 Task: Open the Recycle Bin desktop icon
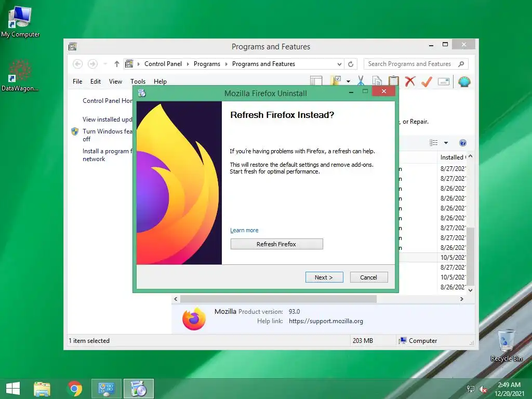click(506, 345)
